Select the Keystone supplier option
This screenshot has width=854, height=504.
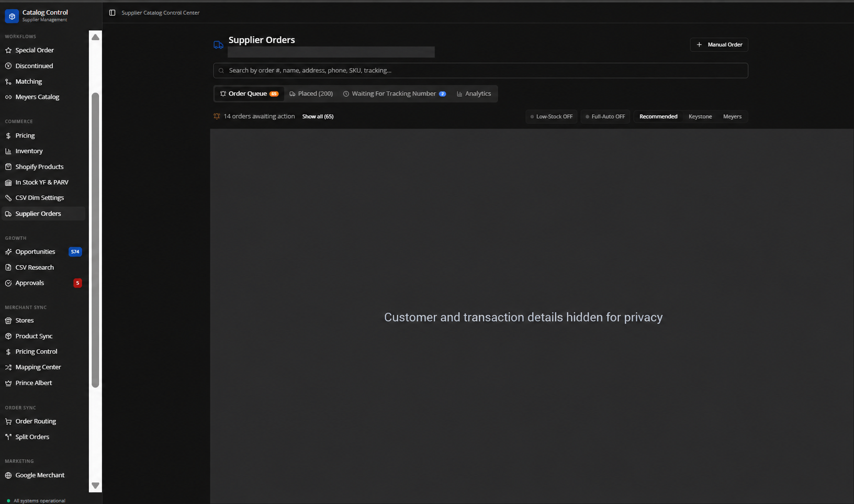pyautogui.click(x=700, y=117)
